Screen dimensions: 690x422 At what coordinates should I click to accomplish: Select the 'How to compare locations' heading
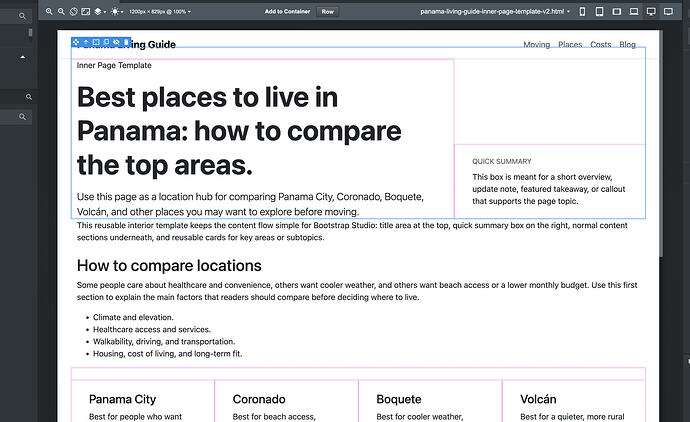(x=169, y=266)
